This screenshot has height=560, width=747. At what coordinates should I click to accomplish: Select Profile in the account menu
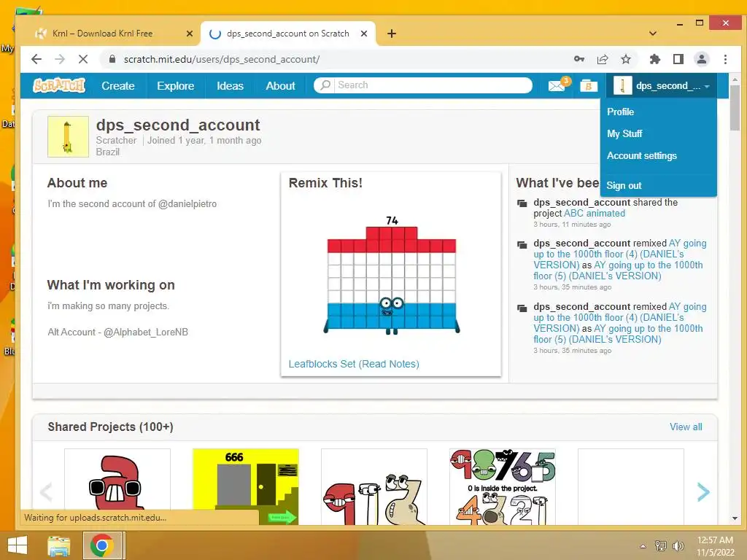tap(620, 112)
